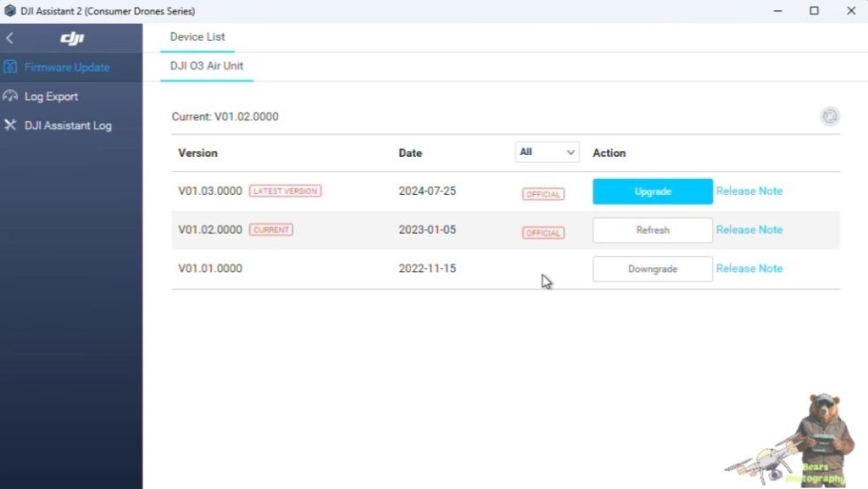Open Release Note for V01.01.0000
This screenshot has height=489, width=868.
click(x=749, y=269)
